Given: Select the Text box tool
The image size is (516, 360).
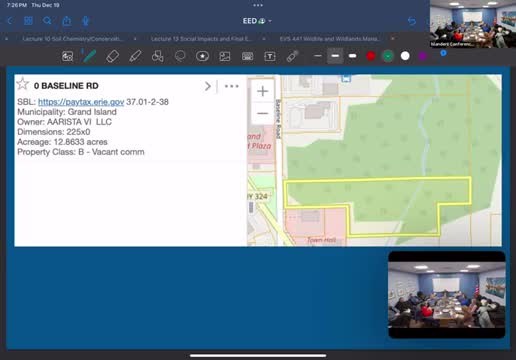Looking at the screenshot, I should coord(270,56).
